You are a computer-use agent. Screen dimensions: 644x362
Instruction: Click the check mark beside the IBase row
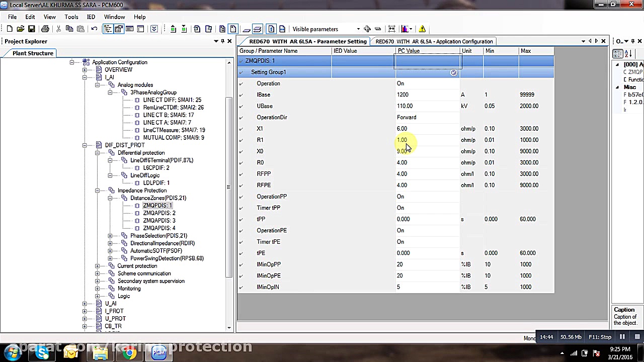[242, 95]
